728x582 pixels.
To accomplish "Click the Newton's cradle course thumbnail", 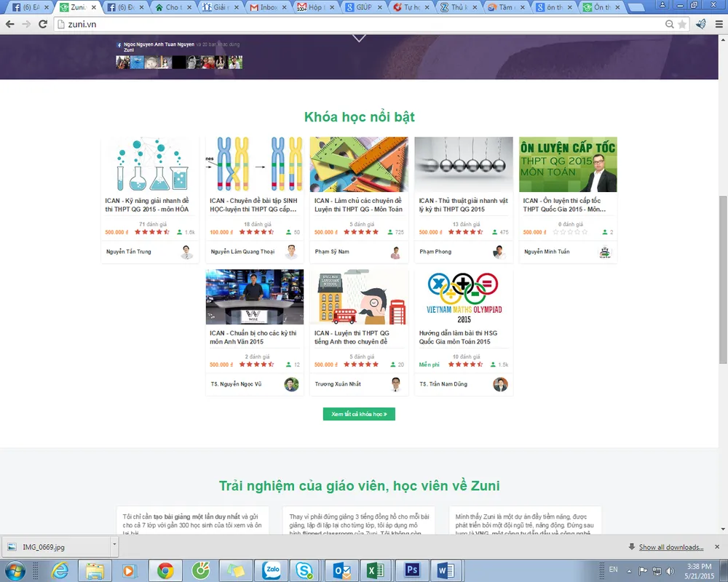I will point(463,164).
